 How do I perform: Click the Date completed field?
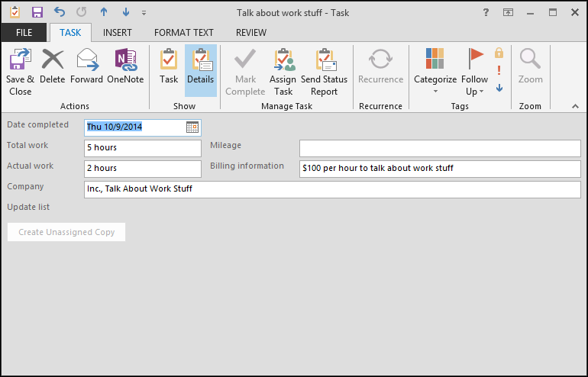pyautogui.click(x=143, y=127)
